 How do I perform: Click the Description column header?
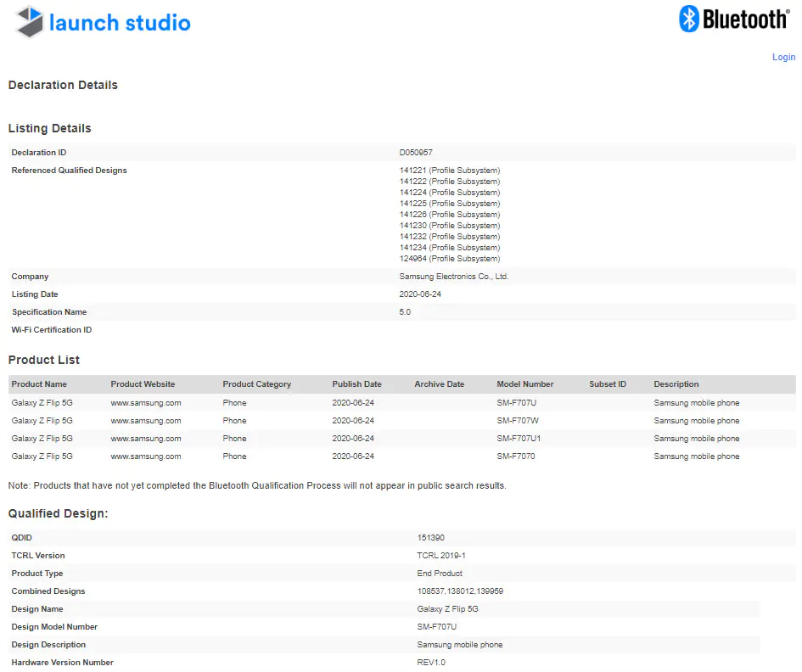[676, 384]
